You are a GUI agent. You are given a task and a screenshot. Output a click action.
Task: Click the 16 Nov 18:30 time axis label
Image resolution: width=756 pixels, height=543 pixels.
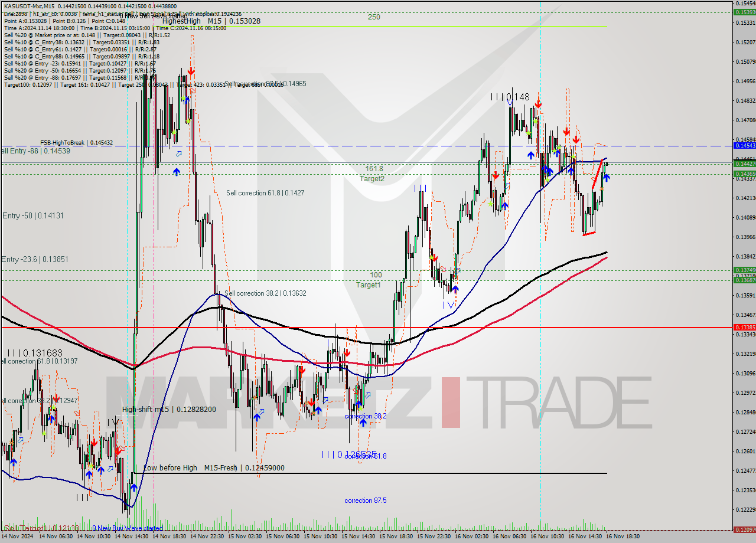coord(624,537)
